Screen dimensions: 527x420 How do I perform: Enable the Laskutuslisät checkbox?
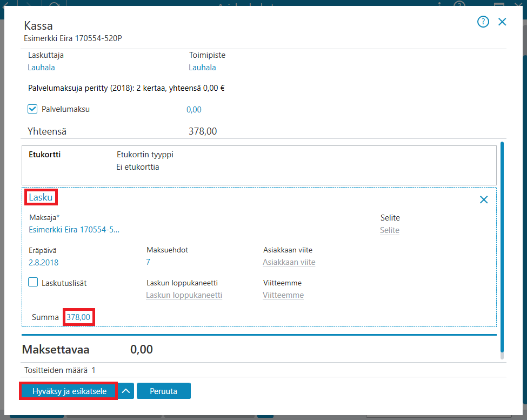point(33,282)
